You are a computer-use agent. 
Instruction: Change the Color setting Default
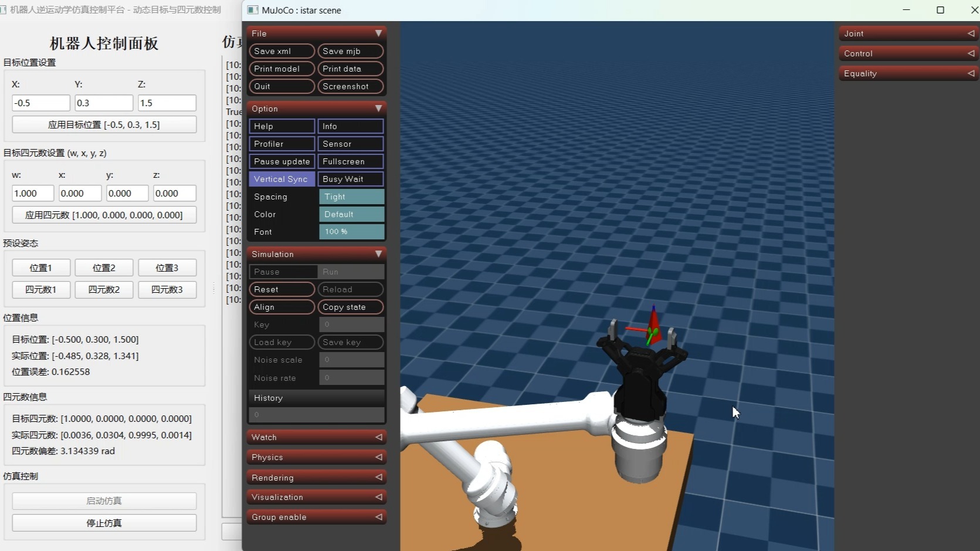[x=351, y=214]
